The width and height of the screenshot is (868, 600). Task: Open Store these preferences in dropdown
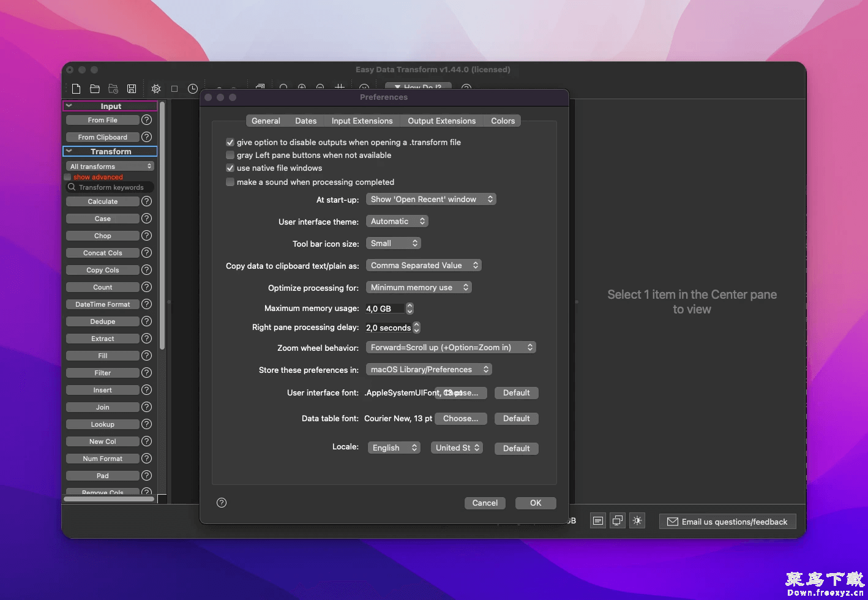[428, 369]
